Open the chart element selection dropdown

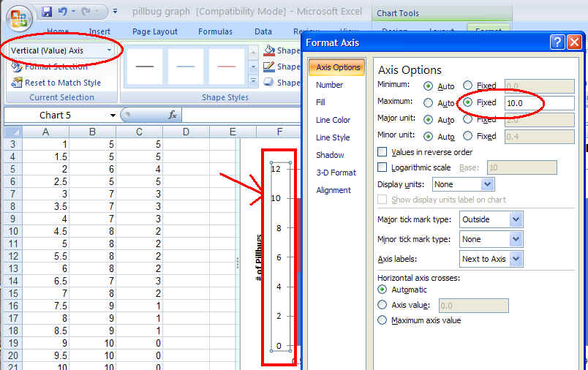[x=109, y=50]
